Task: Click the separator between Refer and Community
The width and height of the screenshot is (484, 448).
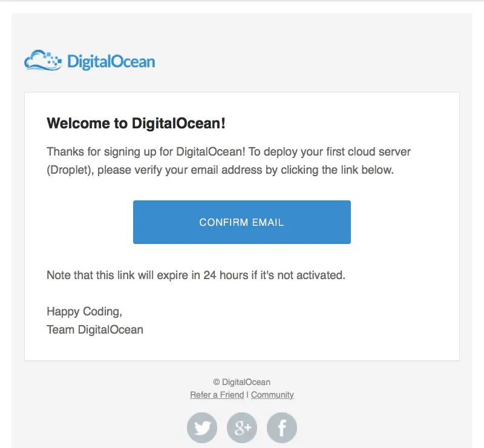Action: (x=247, y=395)
